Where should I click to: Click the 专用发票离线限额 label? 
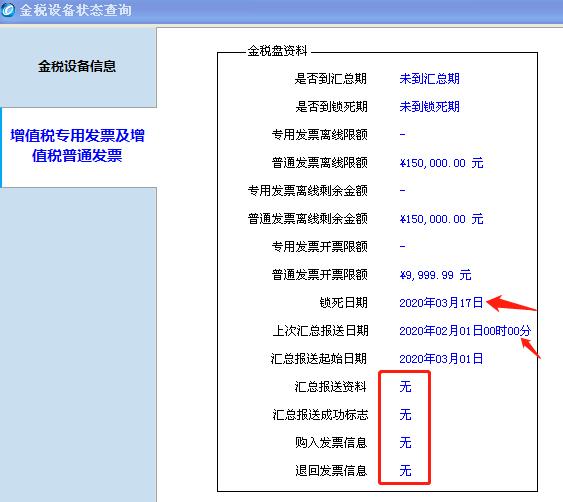point(320,135)
